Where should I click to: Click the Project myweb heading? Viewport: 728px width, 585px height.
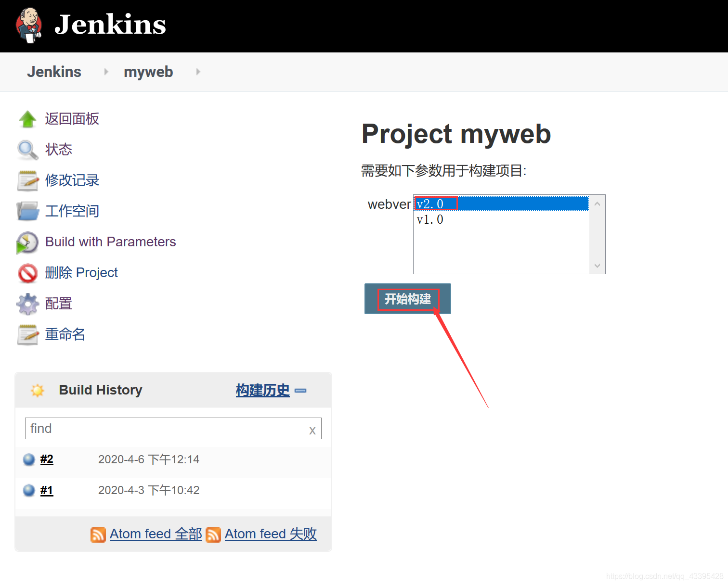(456, 134)
